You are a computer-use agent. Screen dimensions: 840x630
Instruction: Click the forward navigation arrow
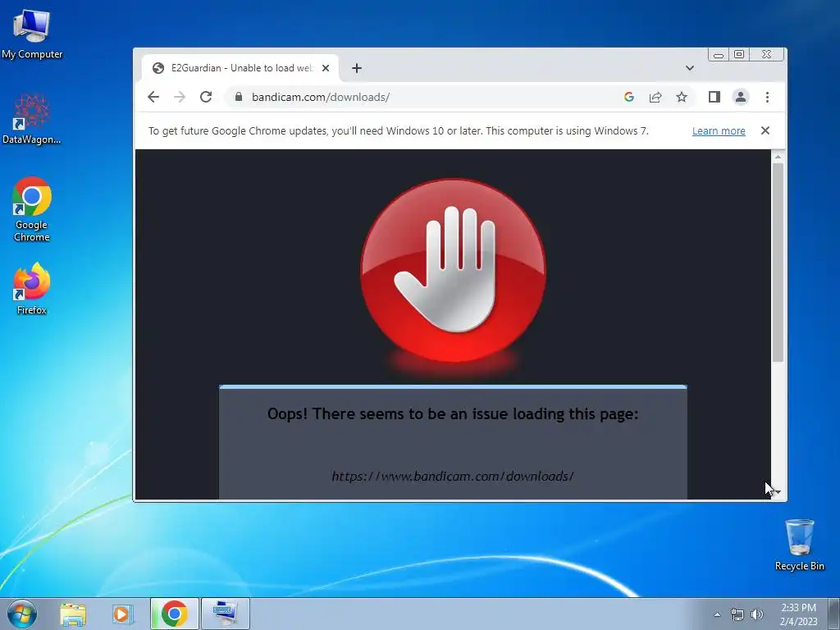180,97
